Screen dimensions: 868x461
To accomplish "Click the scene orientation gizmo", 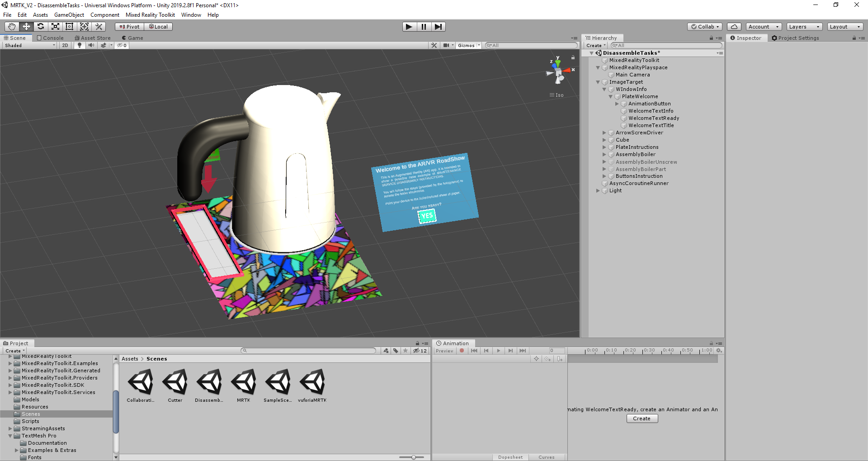I will click(x=558, y=72).
